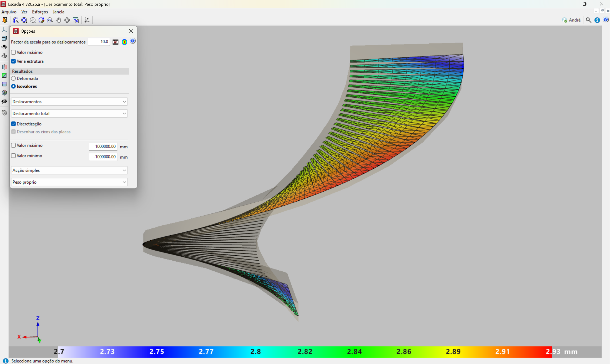The image size is (610, 364).
Task: Disable the Discretização checkbox
Action: (14, 124)
